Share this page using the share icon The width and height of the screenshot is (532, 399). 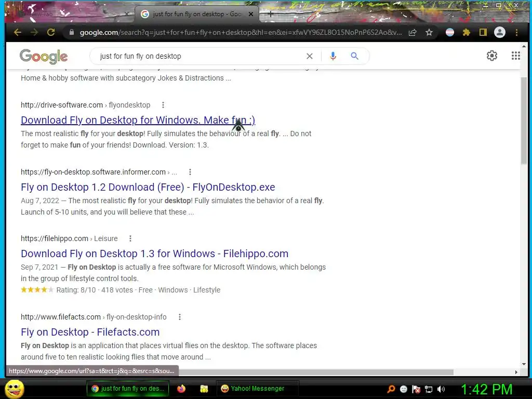413,32
